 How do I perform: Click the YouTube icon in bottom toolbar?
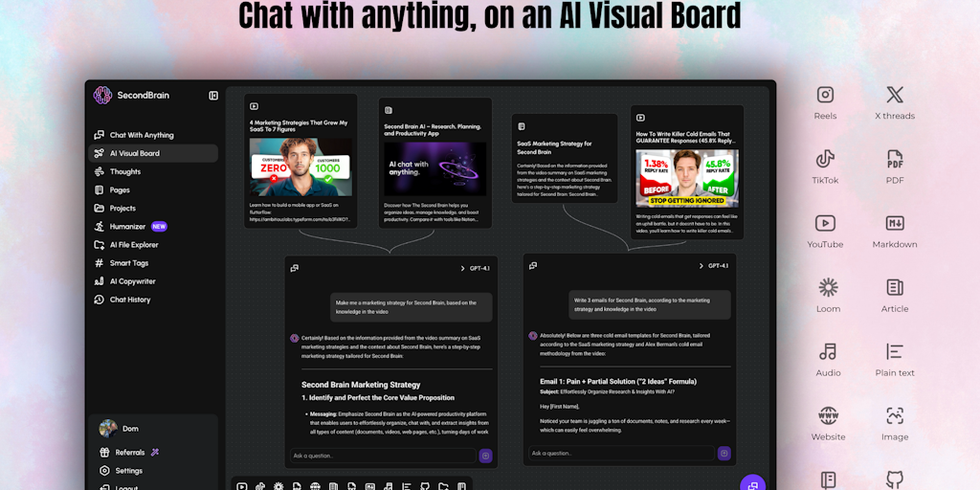click(242, 486)
